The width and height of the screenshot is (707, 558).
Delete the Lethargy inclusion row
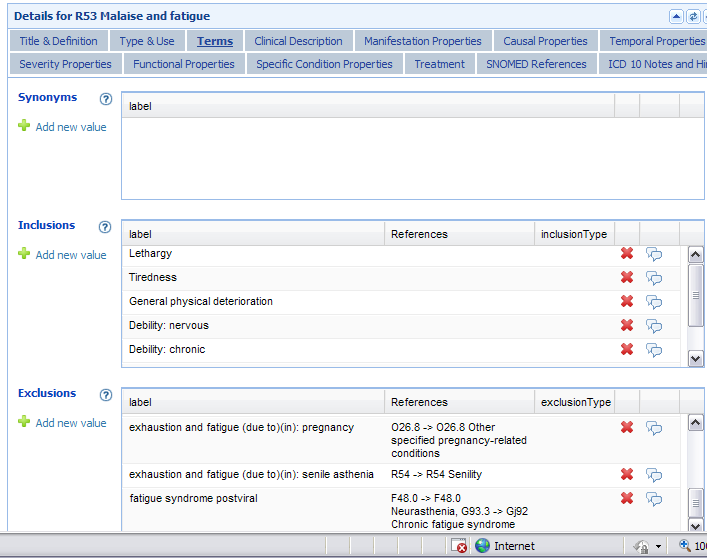(x=627, y=253)
